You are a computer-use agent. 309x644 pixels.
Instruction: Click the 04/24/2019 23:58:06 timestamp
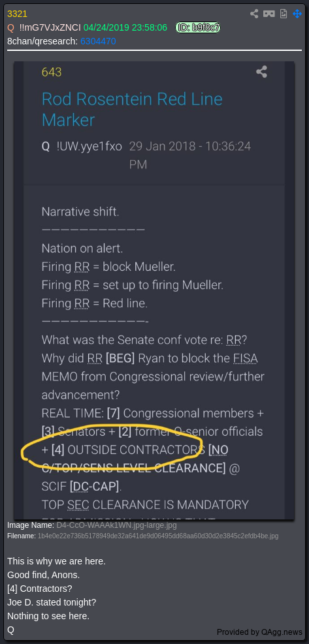pos(125,27)
